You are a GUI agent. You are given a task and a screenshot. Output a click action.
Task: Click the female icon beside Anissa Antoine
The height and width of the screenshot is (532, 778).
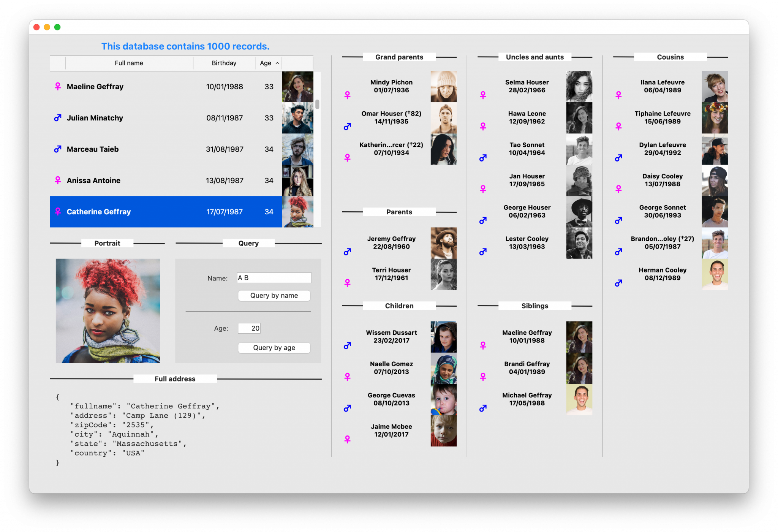tap(58, 180)
